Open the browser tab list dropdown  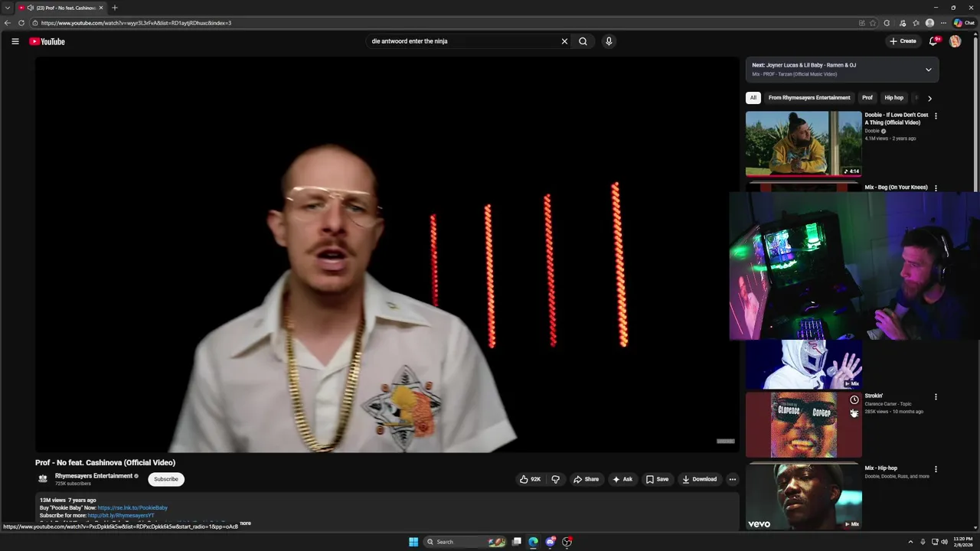[x=8, y=8]
